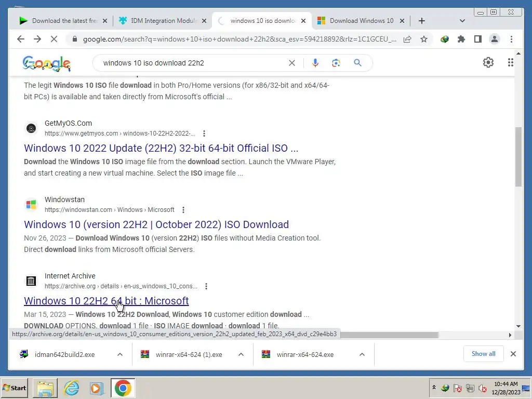Viewport: 532px width, 399px height.
Task: Click the network tray icon
Action: point(470,388)
